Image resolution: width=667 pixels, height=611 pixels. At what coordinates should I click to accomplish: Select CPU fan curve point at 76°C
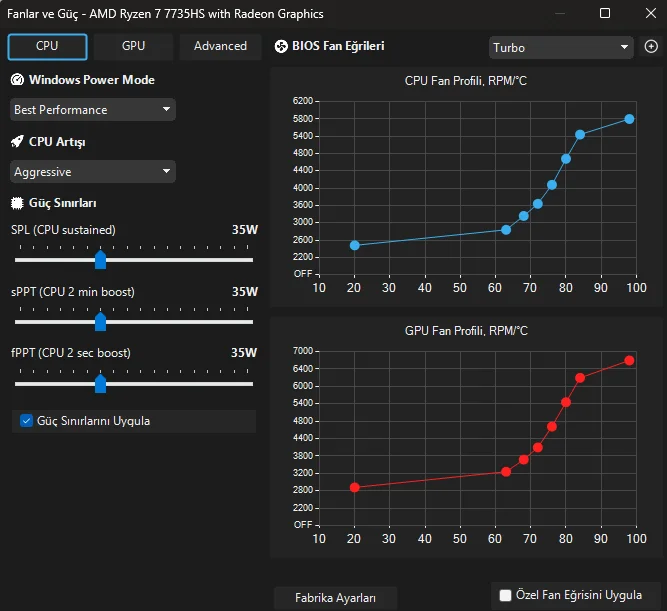point(552,185)
